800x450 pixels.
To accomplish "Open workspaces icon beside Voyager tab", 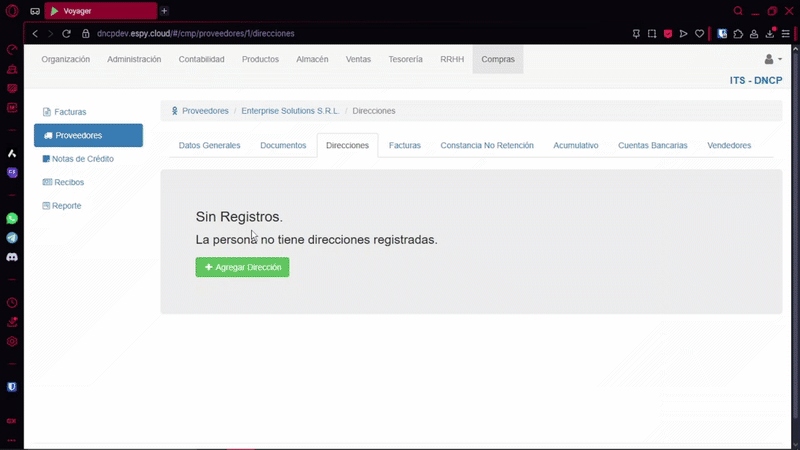I will tap(35, 11).
